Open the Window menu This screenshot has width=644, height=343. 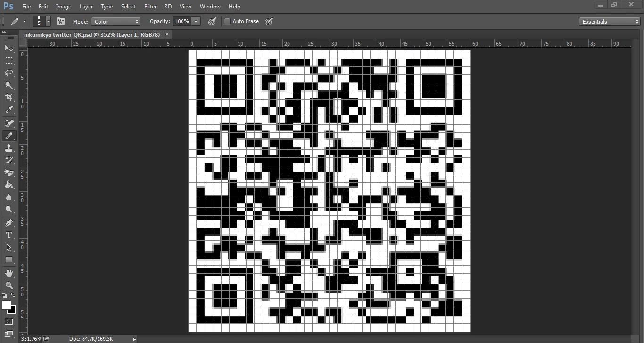(210, 7)
